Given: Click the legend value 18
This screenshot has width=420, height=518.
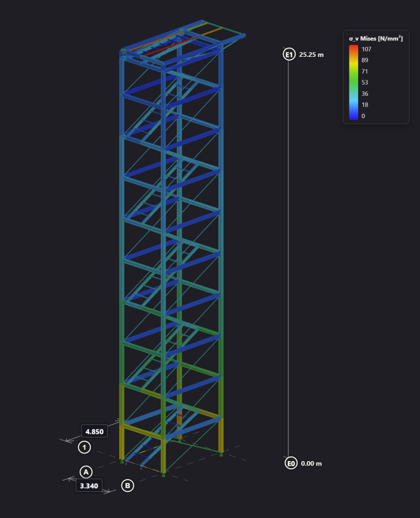Looking at the screenshot, I should 365,104.
